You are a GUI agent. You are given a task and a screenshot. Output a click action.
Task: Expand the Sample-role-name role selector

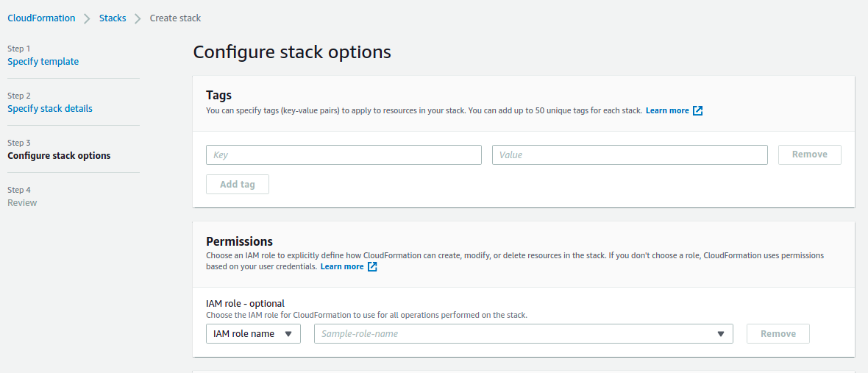523,334
